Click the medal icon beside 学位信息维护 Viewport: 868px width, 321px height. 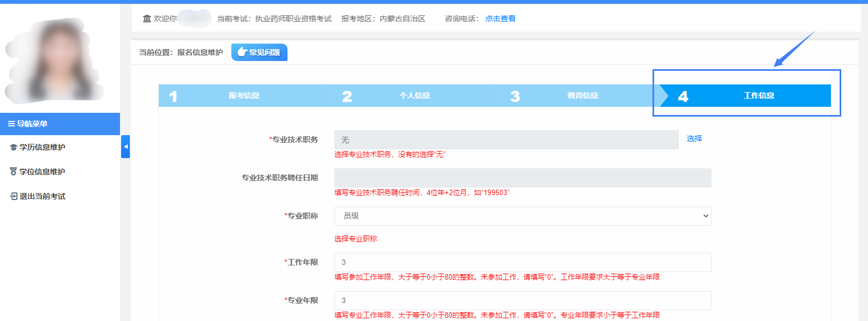tap(14, 172)
